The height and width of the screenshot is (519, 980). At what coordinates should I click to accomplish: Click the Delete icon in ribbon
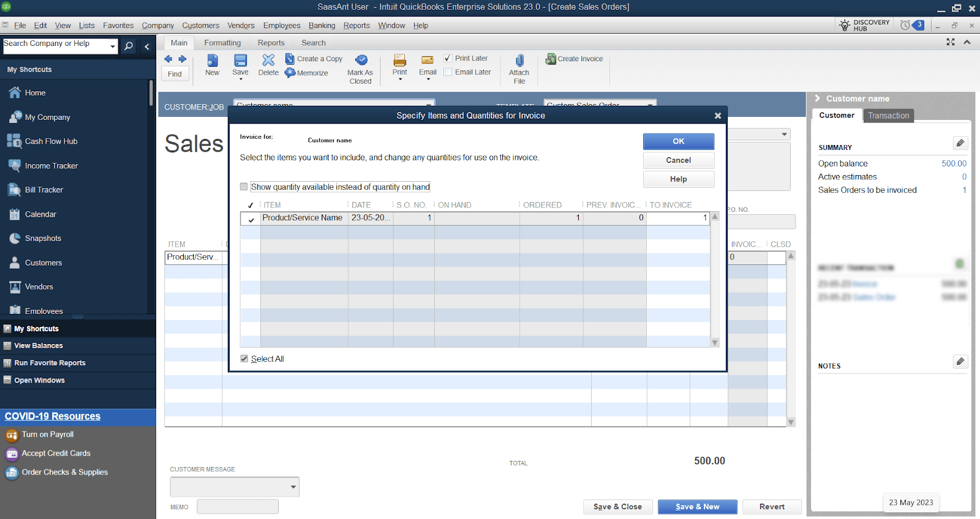tap(268, 60)
